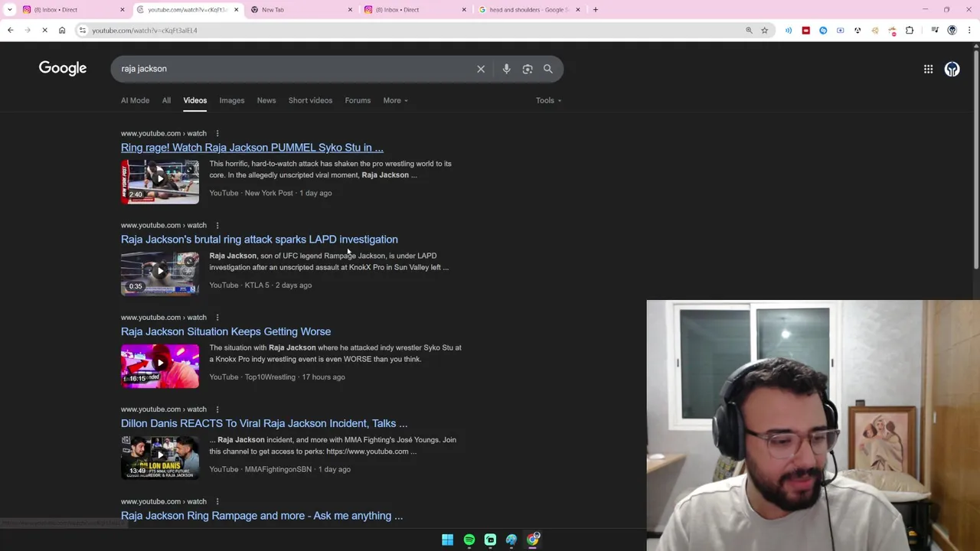The height and width of the screenshot is (551, 980).
Task: Close the head and shoulders browser tab
Action: pyautogui.click(x=577, y=9)
